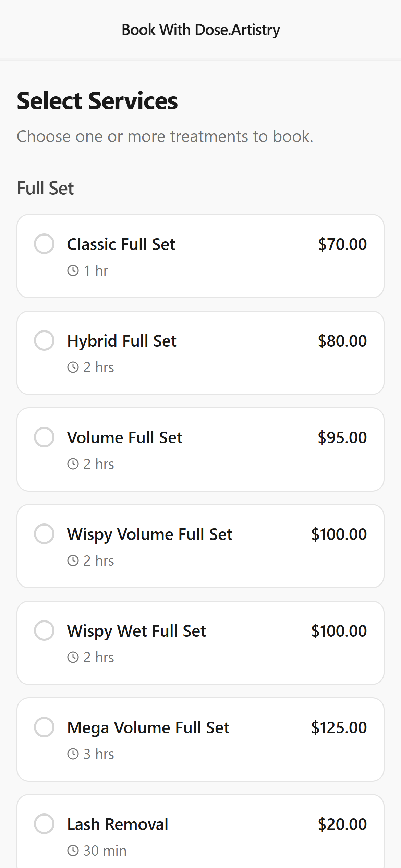Click clock icon under Mega Volume Full Set

tap(73, 754)
